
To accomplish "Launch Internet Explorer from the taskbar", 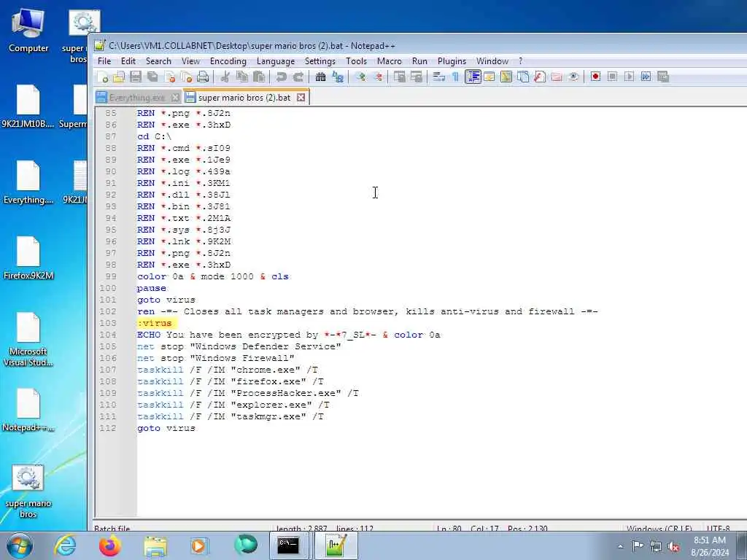I will [65, 545].
